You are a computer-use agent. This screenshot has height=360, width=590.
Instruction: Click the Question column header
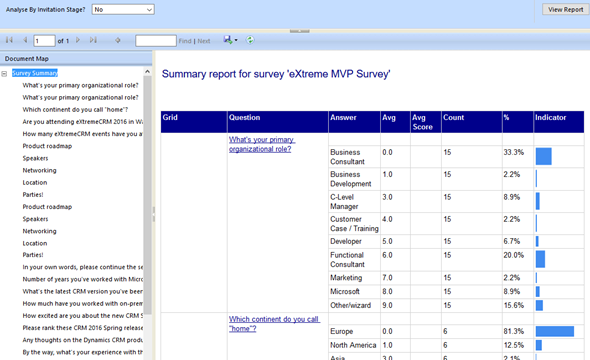coord(278,122)
